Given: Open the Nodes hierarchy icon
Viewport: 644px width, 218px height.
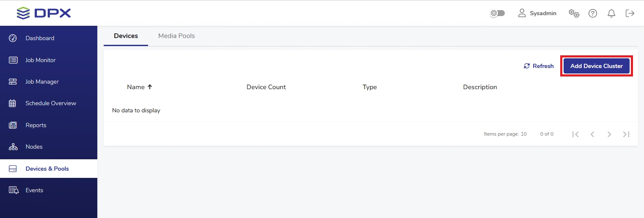Looking at the screenshot, I should click(x=13, y=147).
